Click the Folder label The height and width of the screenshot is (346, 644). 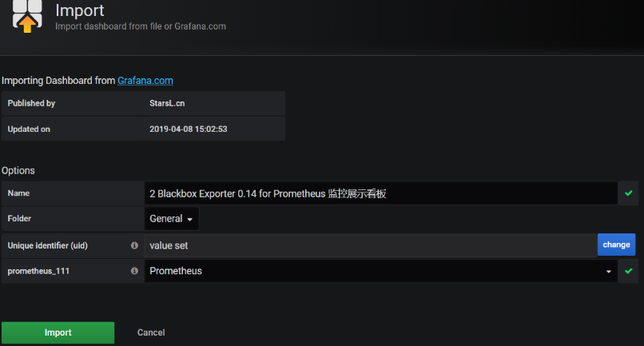tap(19, 219)
